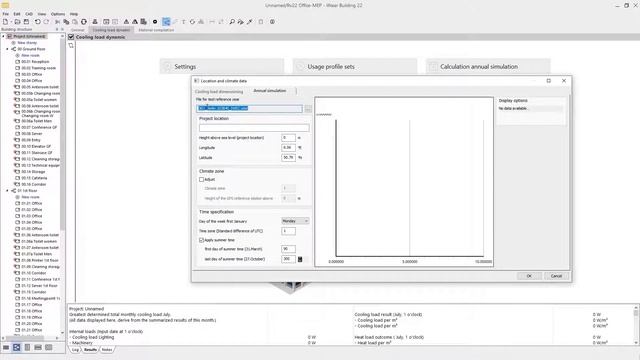
Task: Click the circular refresh/update toolbar icon
Action: coord(84,22)
